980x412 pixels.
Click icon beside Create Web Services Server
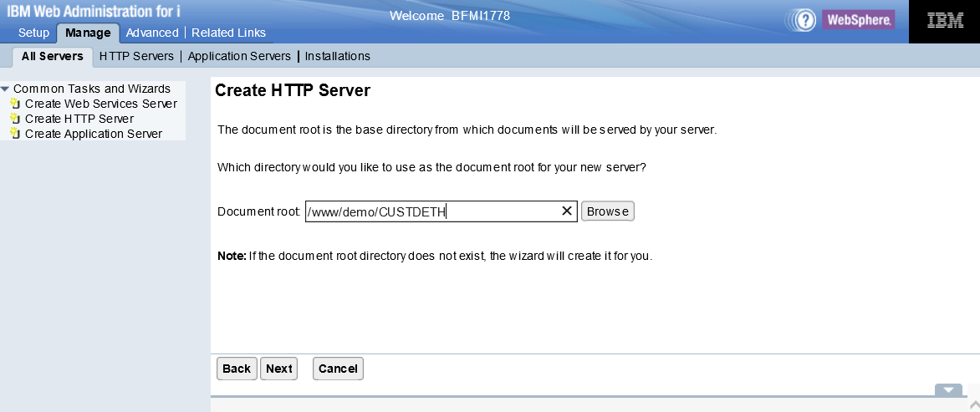pos(16,104)
